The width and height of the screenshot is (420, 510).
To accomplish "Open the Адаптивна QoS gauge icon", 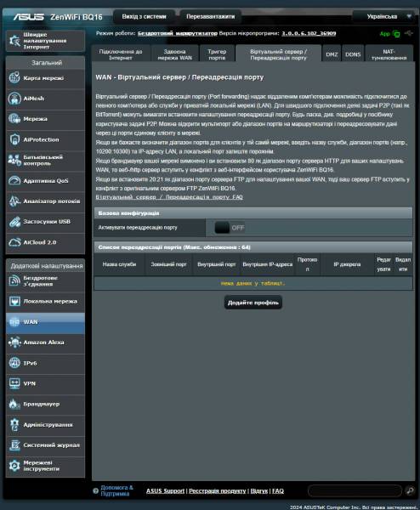I will pos(14,180).
